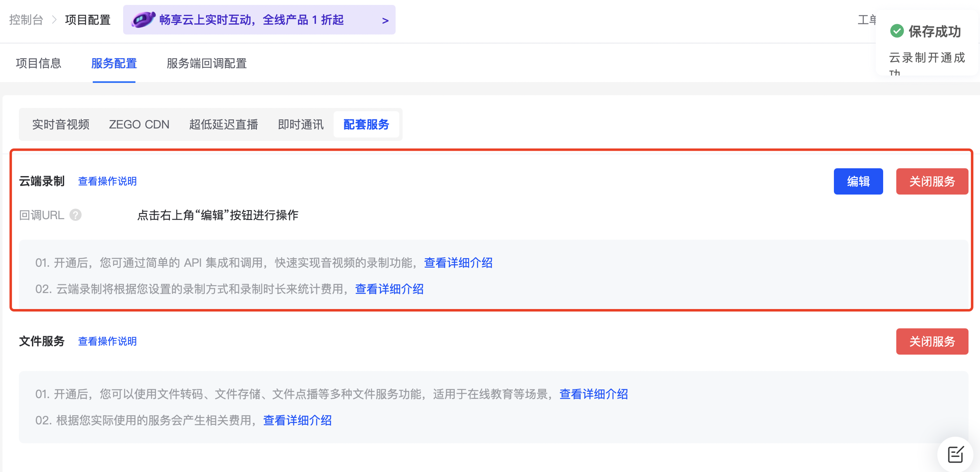Click 查看详细介绍 after the API recording description

(x=458, y=263)
